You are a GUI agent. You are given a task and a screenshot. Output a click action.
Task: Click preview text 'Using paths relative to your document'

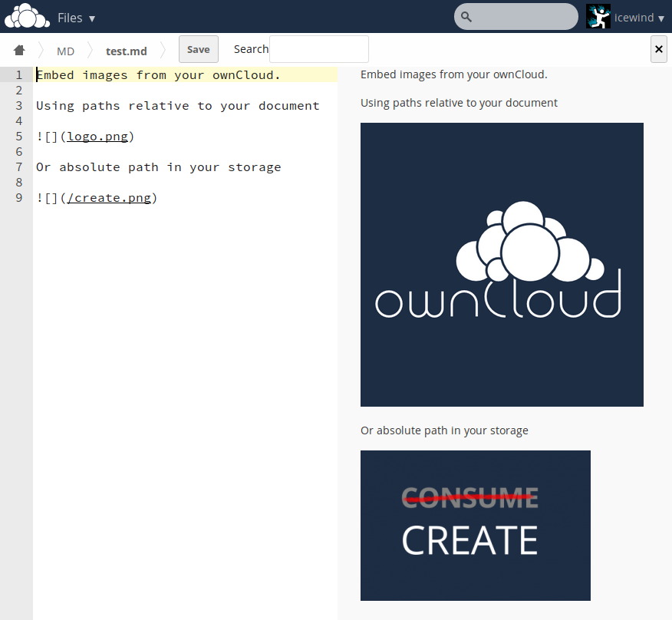[459, 103]
